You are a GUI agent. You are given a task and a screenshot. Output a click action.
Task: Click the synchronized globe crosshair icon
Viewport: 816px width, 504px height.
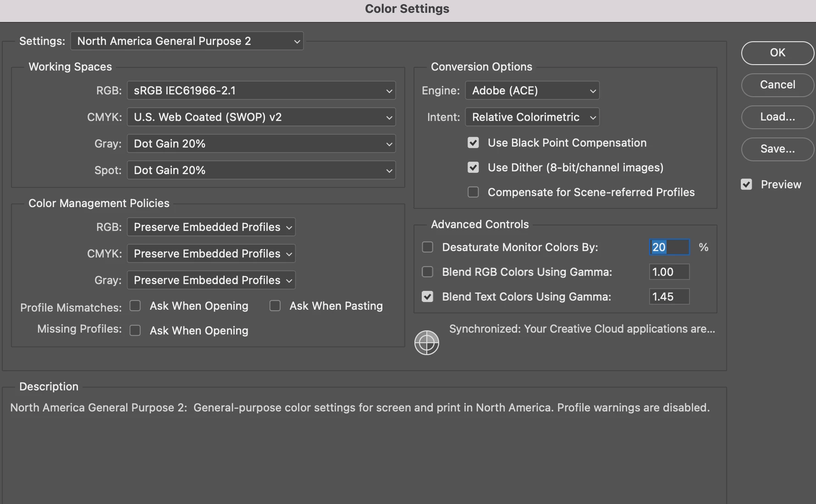click(426, 342)
